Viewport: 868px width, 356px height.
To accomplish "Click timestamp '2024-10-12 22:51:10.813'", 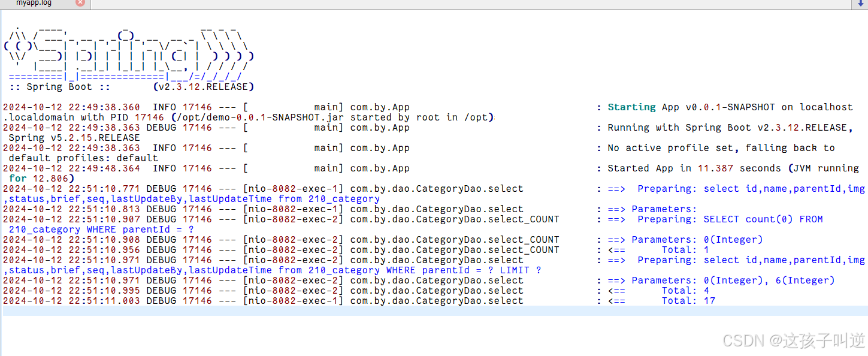I will click(x=72, y=209).
